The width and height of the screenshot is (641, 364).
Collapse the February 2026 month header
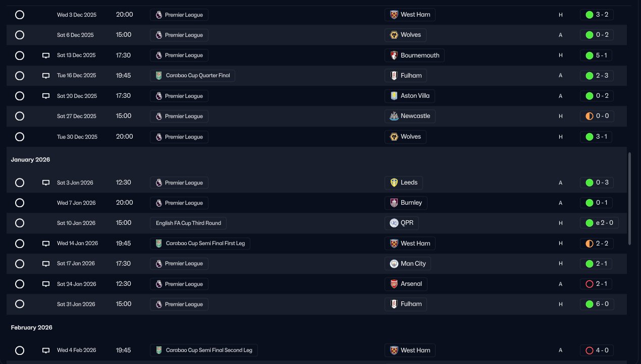pos(32,328)
